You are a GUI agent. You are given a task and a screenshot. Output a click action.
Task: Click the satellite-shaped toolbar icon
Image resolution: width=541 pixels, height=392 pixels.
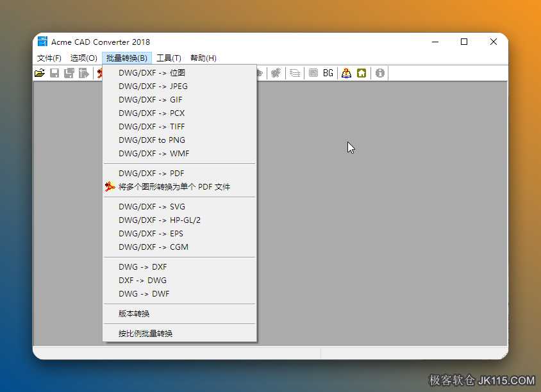[x=276, y=73]
